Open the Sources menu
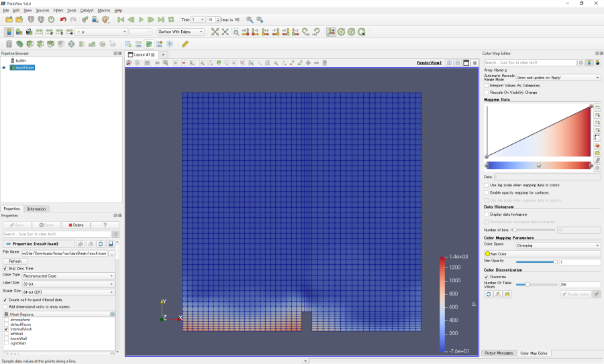 coord(42,10)
